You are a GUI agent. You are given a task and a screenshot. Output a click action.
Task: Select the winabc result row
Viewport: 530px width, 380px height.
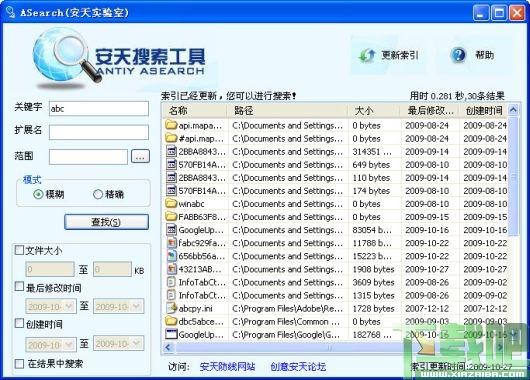click(x=337, y=204)
